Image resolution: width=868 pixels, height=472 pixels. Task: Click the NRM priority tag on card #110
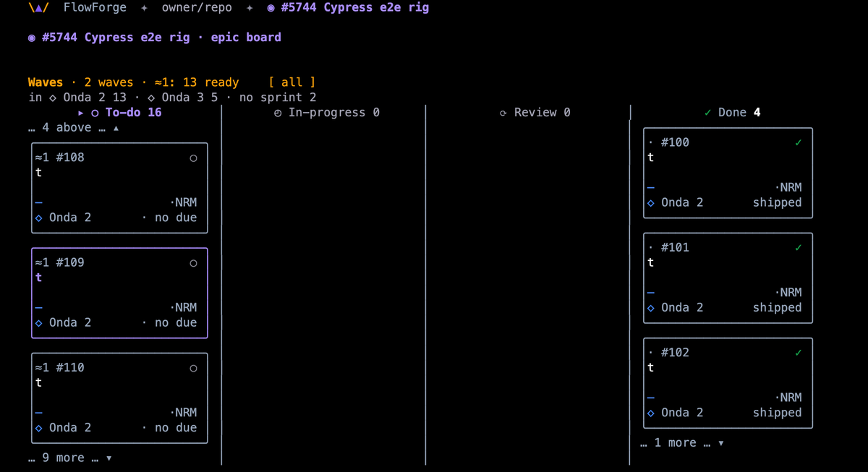pos(183,413)
